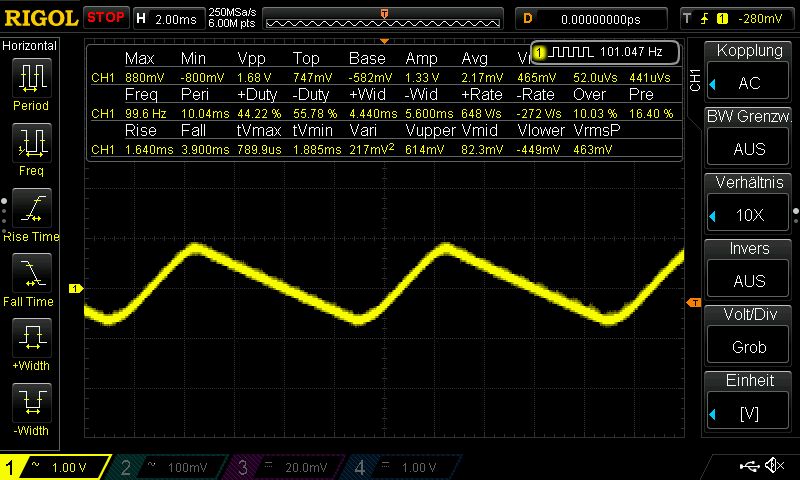This screenshot has height=480, width=800.
Task: Click the Rise value 1.640ms
Action: (149, 150)
